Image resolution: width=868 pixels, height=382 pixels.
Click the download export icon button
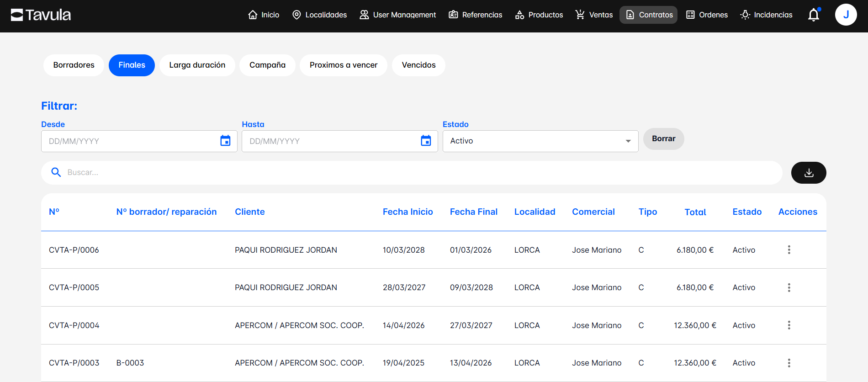coord(808,173)
